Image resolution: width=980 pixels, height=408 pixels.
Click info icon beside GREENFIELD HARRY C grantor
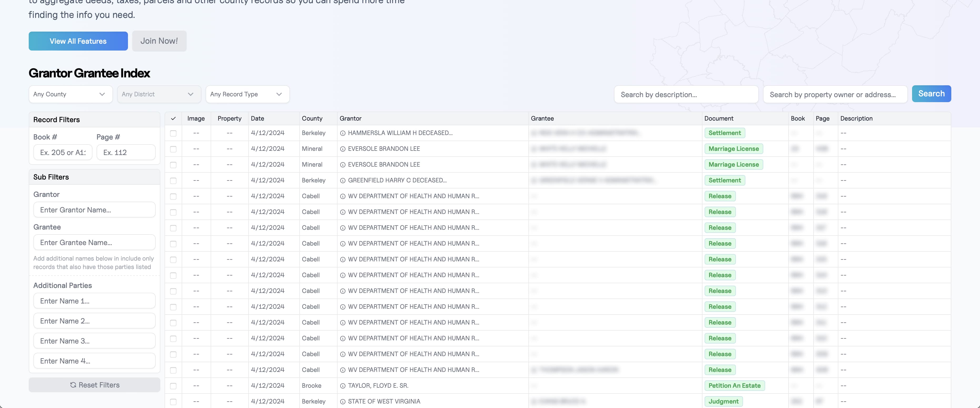coord(342,181)
